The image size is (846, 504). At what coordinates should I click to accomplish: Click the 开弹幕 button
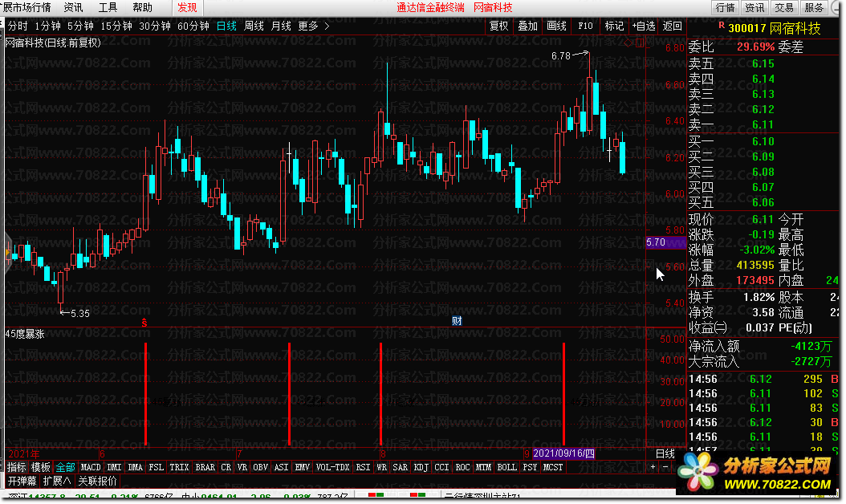[x=22, y=481]
